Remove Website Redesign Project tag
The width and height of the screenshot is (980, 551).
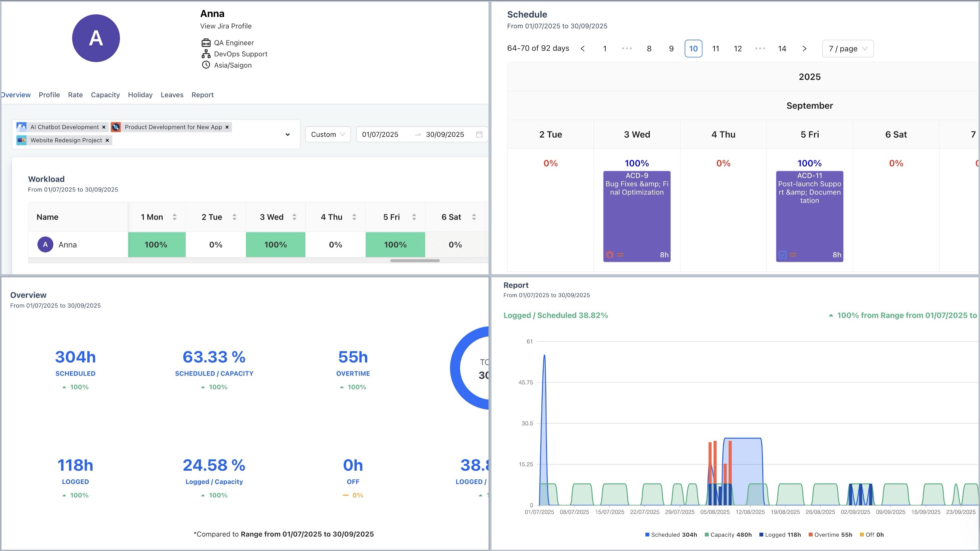click(x=107, y=140)
